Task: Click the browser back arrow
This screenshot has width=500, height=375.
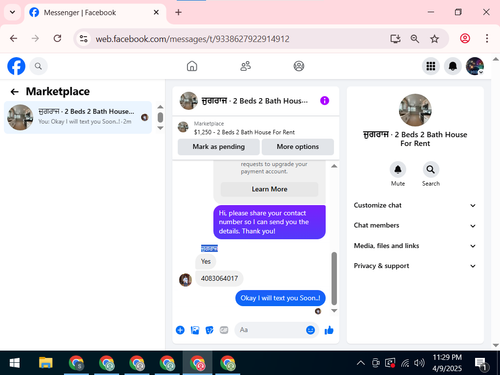Action: pyautogui.click(x=13, y=39)
